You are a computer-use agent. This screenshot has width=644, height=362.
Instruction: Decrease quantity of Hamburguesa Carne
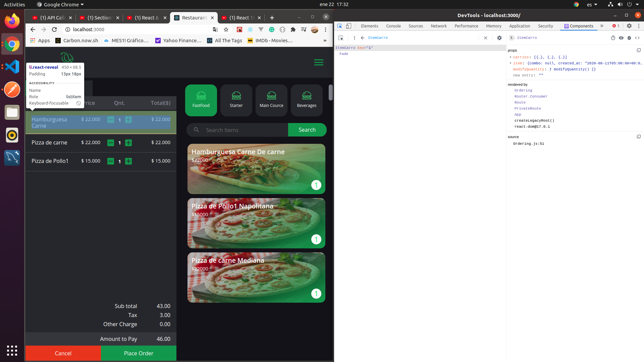110,120
